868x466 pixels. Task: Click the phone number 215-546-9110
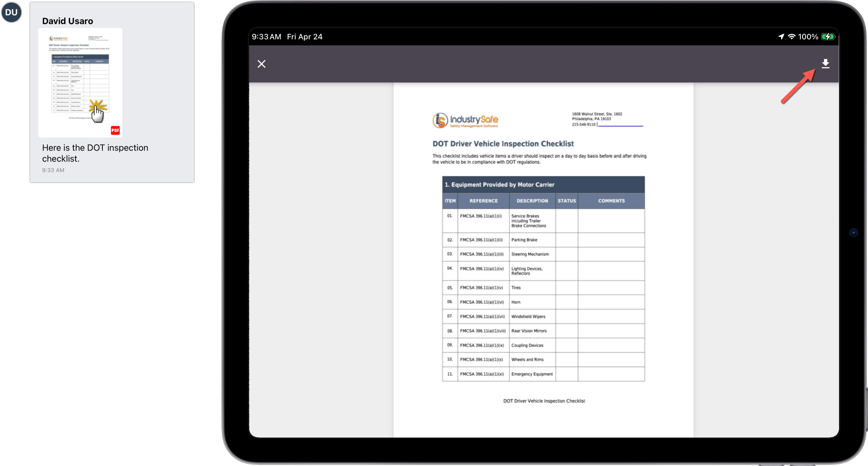(584, 125)
